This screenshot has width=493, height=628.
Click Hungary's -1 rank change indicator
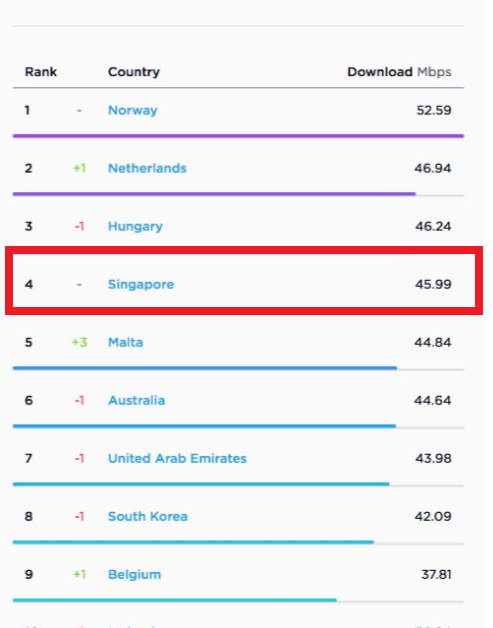pyautogui.click(x=79, y=226)
